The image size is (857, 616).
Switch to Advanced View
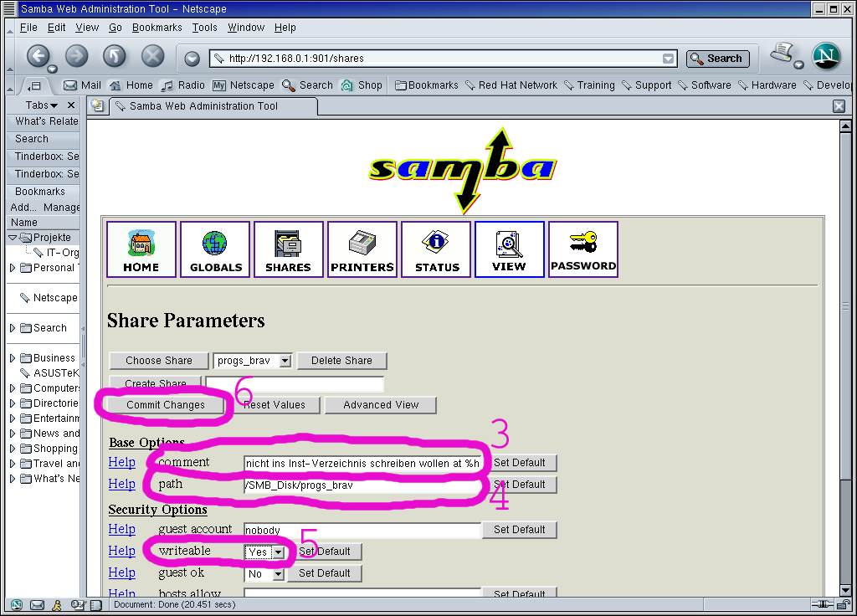click(381, 405)
